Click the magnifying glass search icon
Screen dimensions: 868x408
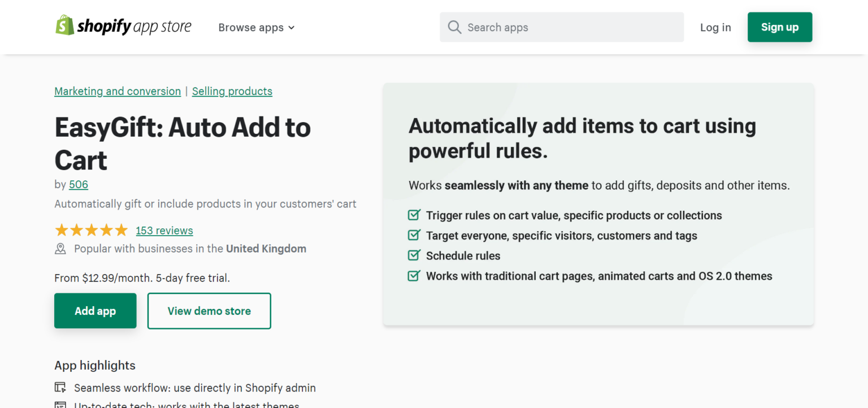[454, 27]
